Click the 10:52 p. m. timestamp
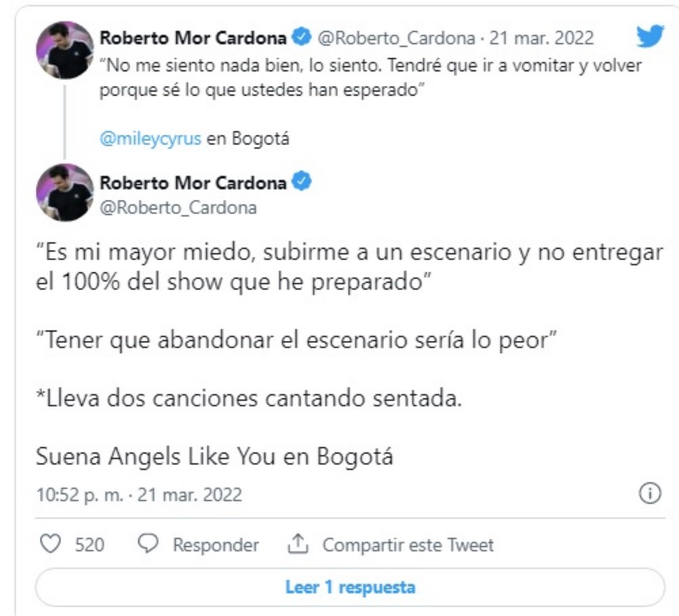 [x=79, y=495]
